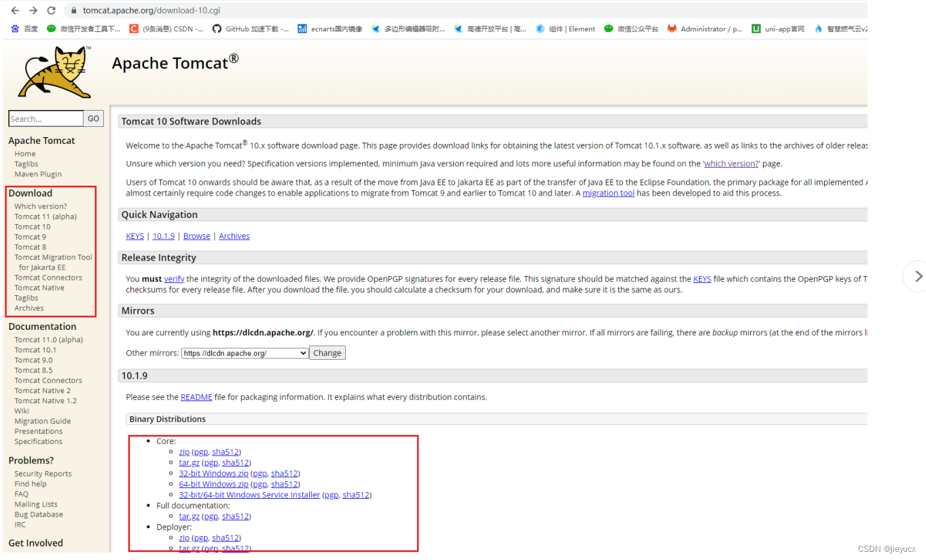926x560 pixels.
Task: Reload the page with the refresh icon
Action: coord(52,10)
